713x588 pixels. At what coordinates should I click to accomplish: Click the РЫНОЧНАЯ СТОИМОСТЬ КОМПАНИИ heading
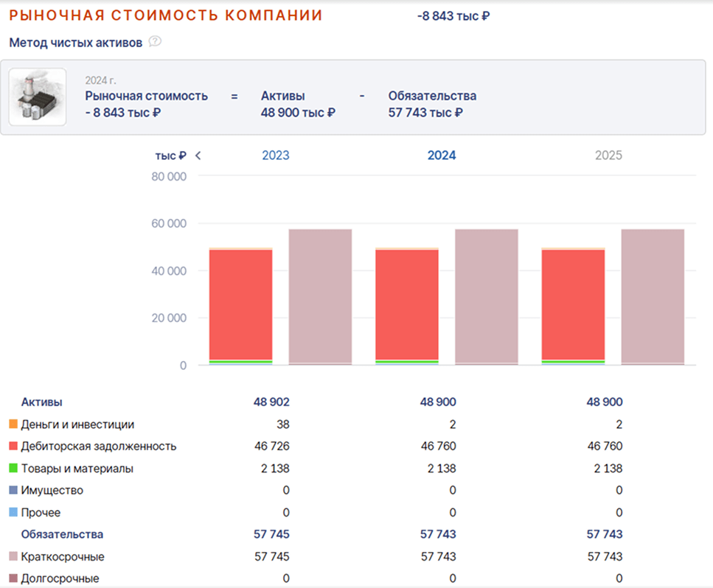click(165, 15)
